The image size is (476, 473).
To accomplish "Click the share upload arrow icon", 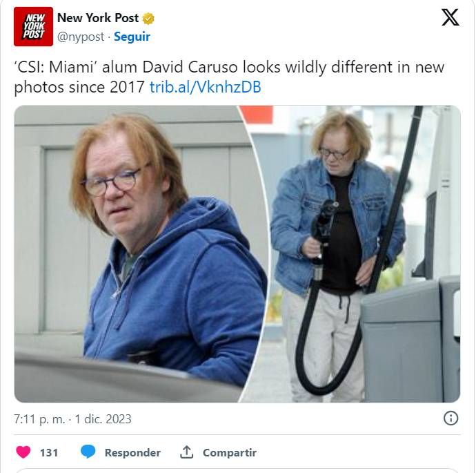I will (186, 452).
